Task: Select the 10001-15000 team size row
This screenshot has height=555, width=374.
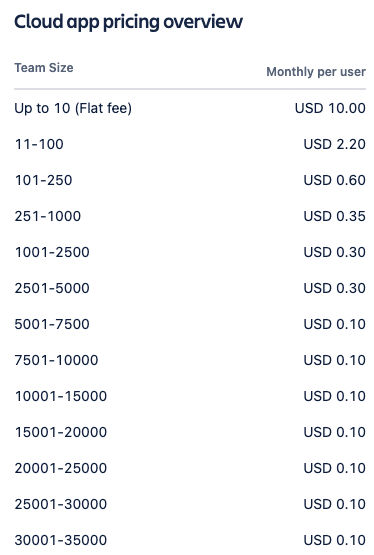Action: pos(190,396)
